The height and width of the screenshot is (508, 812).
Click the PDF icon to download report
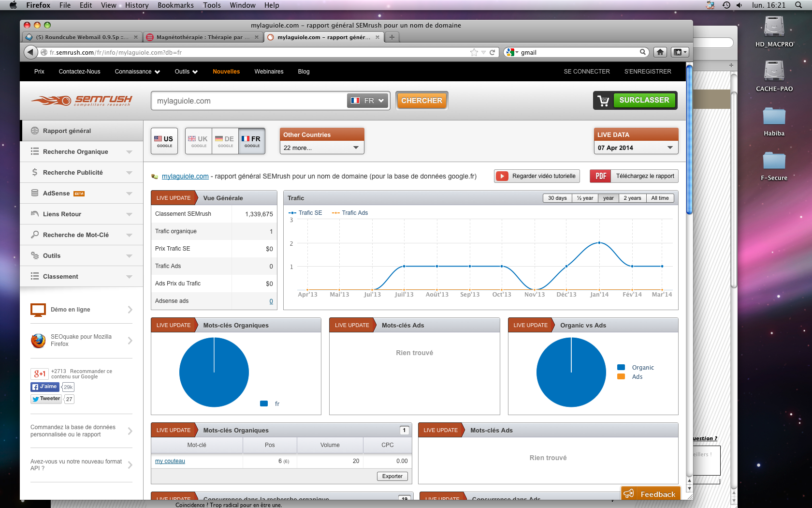point(600,176)
